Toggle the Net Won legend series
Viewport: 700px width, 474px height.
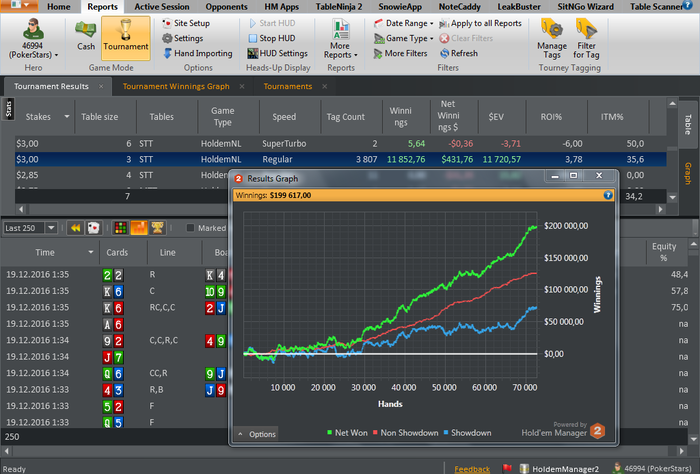pos(347,433)
